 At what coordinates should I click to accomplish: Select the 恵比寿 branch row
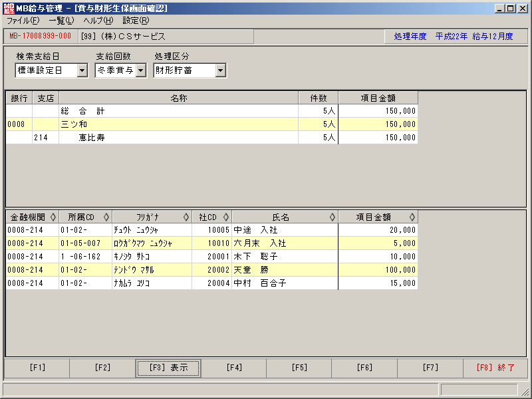[211, 138]
